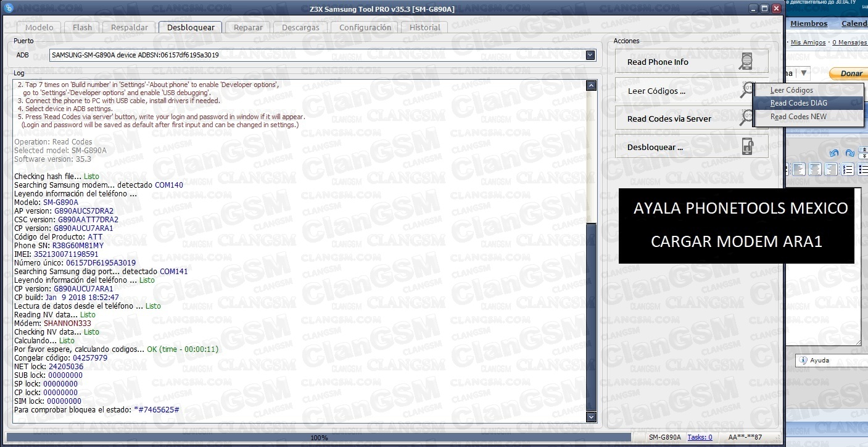Click the 100% progress bar
Screen dimensions: 868x447
tap(319, 437)
